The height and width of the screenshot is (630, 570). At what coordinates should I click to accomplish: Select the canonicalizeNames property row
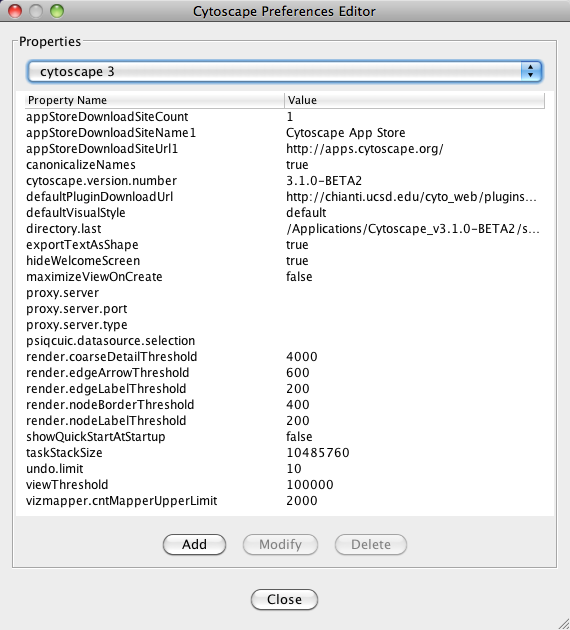[284, 165]
